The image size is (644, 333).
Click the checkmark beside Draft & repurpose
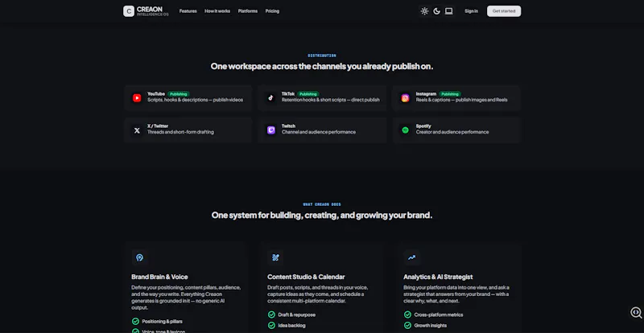[271, 314]
